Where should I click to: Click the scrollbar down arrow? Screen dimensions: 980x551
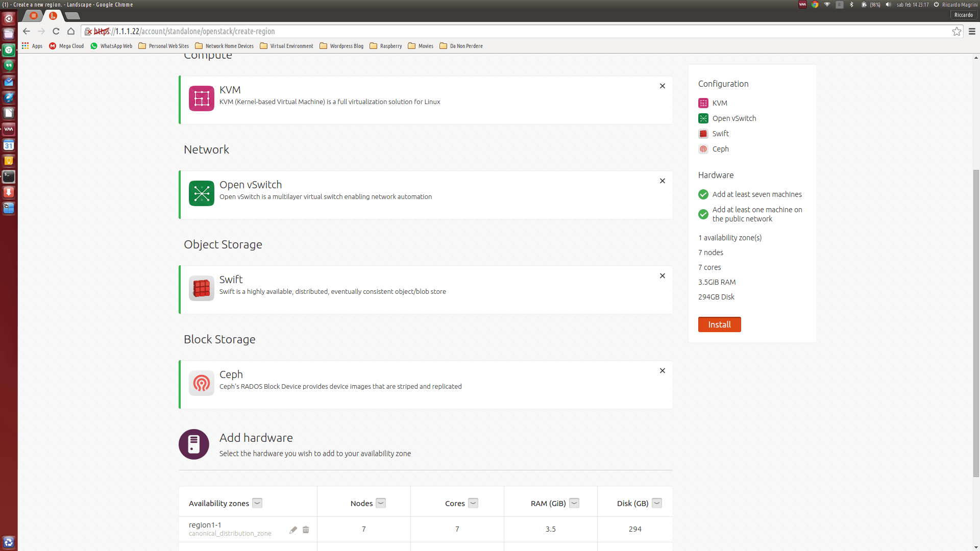(976, 547)
